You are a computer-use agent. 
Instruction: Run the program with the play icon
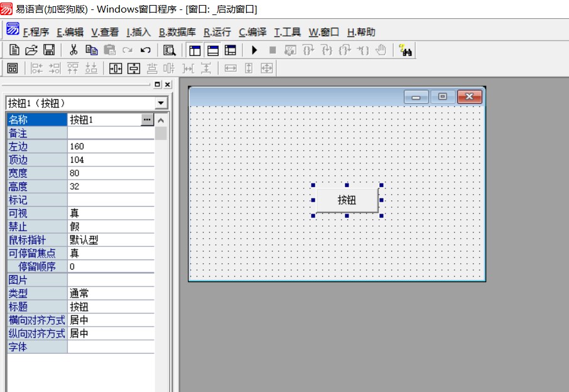tap(254, 50)
